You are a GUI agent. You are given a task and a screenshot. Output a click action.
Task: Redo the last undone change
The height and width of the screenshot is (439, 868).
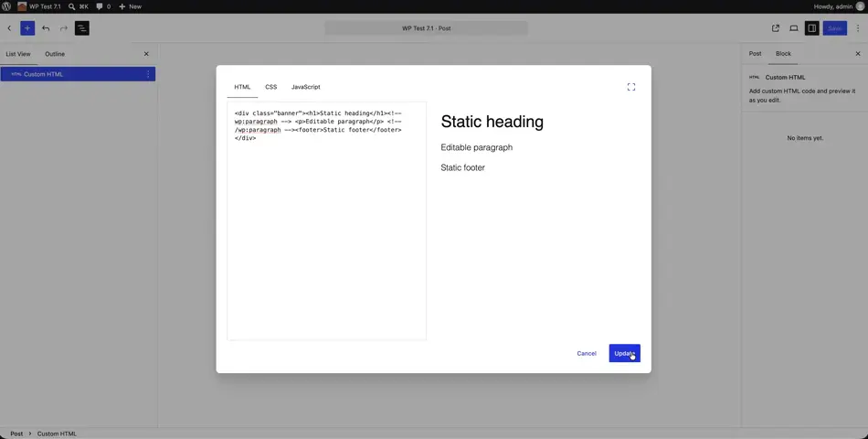[64, 28]
